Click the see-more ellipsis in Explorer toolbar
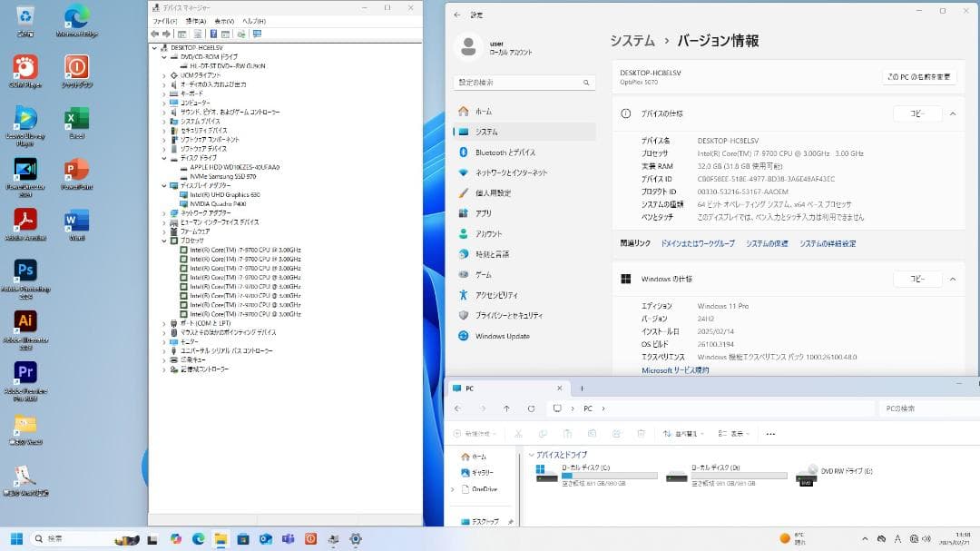The width and height of the screenshot is (980, 551). [x=769, y=433]
